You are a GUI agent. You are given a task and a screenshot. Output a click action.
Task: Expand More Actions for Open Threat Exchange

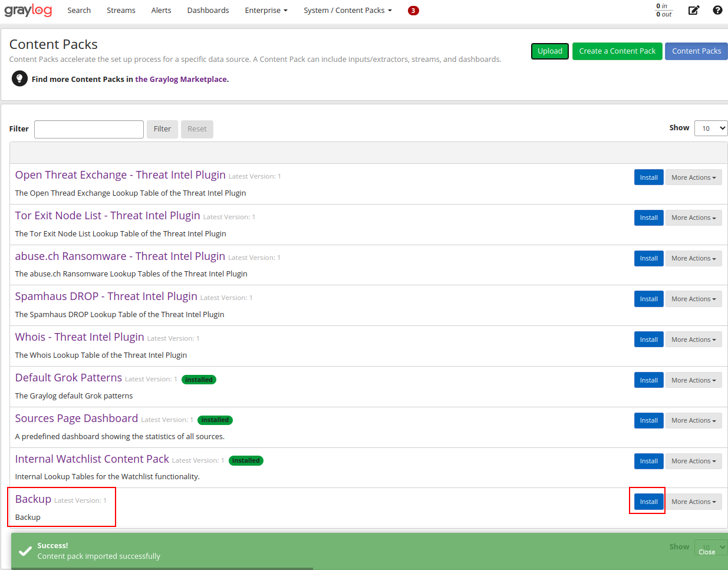click(693, 177)
